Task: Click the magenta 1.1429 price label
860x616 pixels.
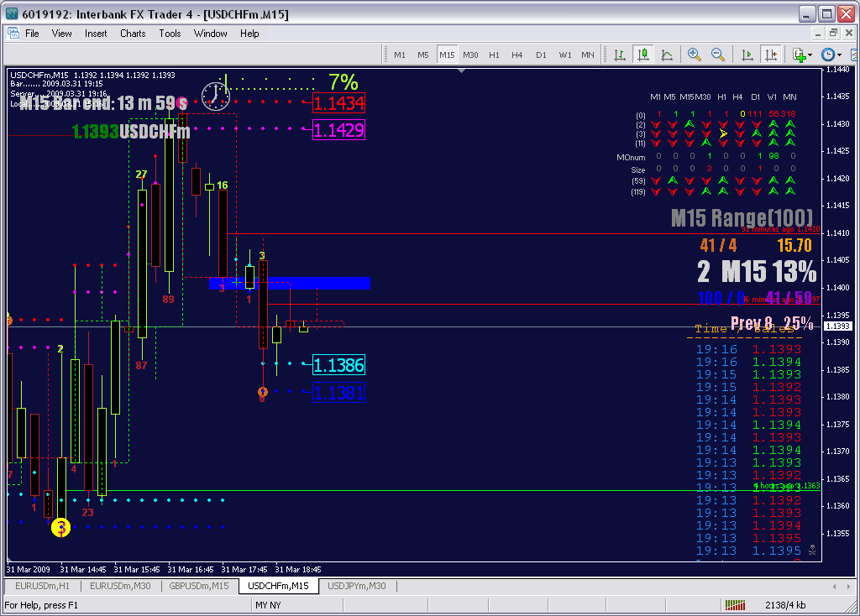Action: point(339,130)
